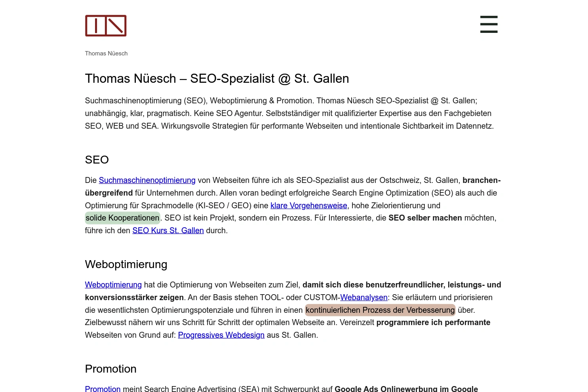Click the Thomas Nüesch site name text
The width and height of the screenshot is (588, 392).
coord(106,53)
